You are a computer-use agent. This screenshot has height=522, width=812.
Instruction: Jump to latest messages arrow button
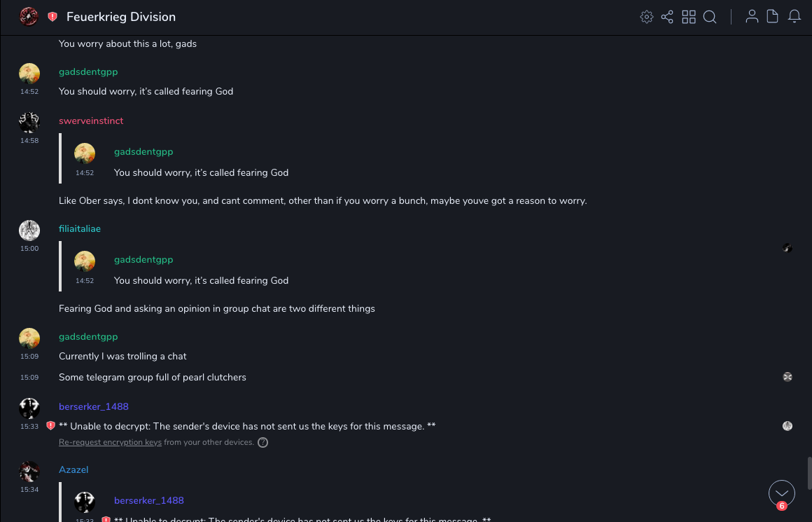[x=782, y=493]
